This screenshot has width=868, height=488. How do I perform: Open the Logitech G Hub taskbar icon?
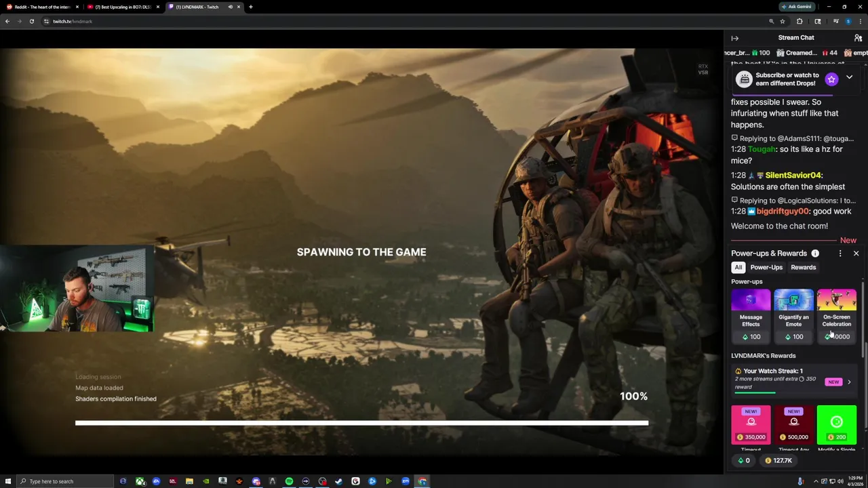355,481
